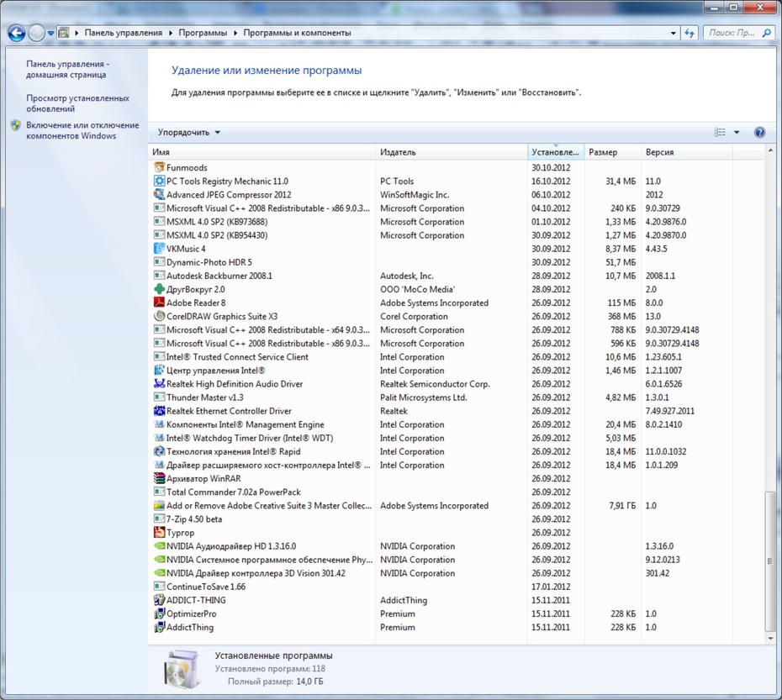Image resolution: width=782 pixels, height=700 pixels.
Task: Click the PC Tools Registry Mechanic icon
Action: (x=159, y=181)
